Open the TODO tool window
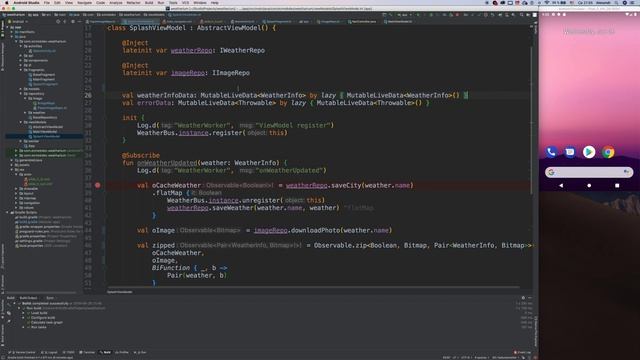This screenshot has width=640, height=360. tap(69, 352)
